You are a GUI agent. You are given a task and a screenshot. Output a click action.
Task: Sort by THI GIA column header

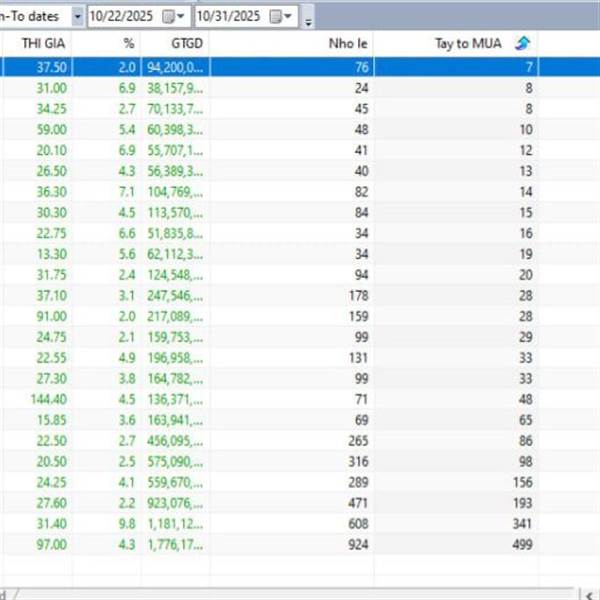click(x=43, y=43)
